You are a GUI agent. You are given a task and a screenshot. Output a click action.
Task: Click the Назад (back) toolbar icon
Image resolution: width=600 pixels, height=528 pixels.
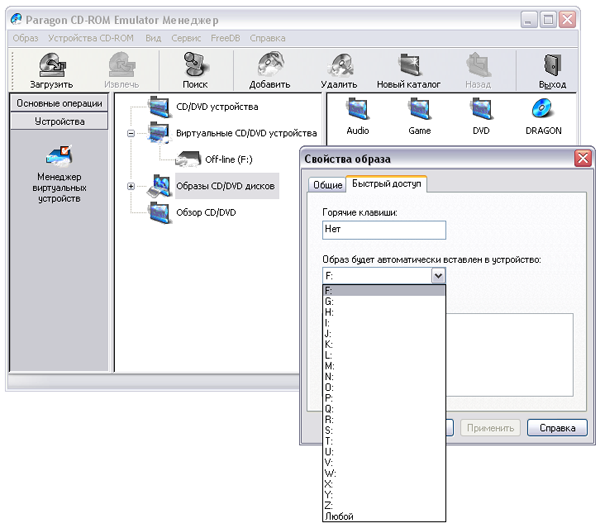[478, 65]
